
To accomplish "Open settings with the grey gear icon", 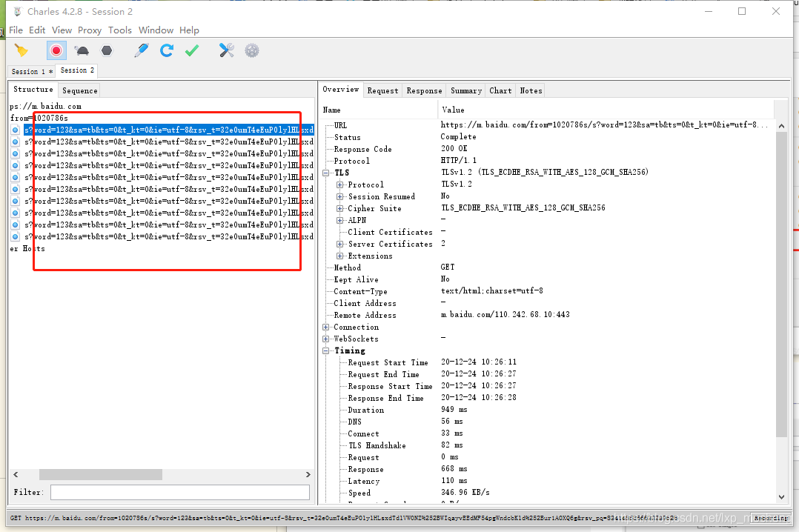I will click(252, 50).
